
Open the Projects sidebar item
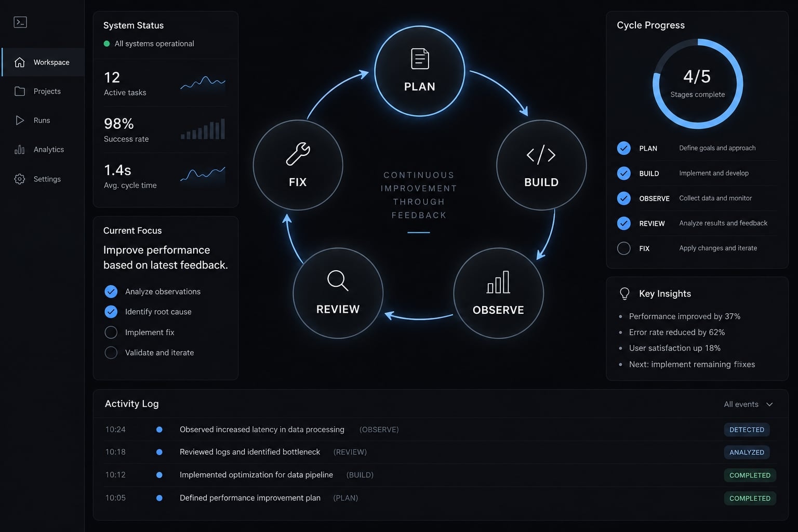click(x=43, y=91)
